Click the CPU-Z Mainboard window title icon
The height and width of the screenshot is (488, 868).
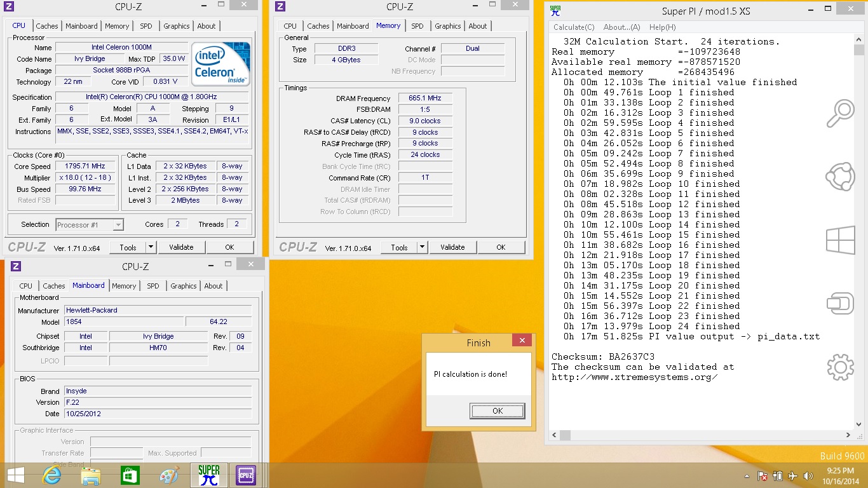17,266
